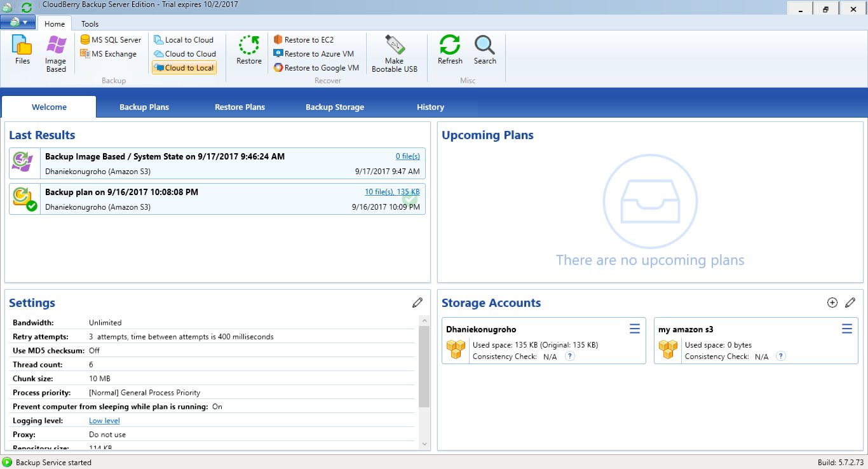Click the Backup Service started status icon

click(7, 462)
